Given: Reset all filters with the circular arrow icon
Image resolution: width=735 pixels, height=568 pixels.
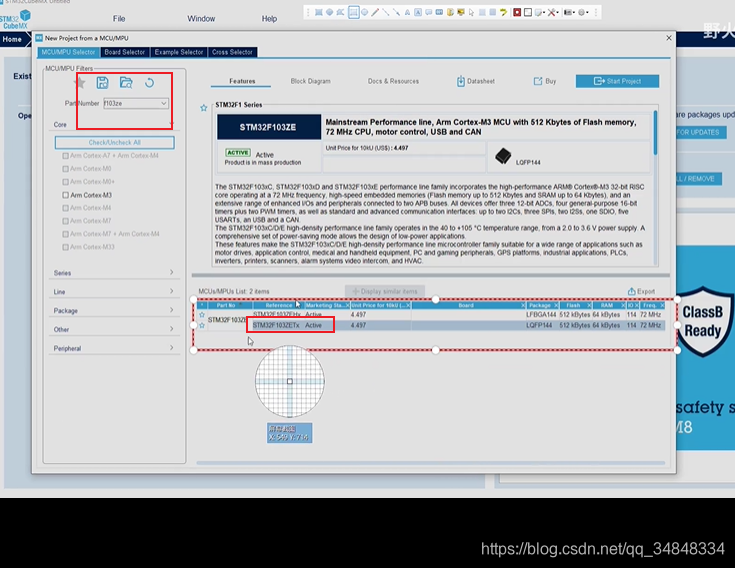Looking at the screenshot, I should [x=150, y=83].
